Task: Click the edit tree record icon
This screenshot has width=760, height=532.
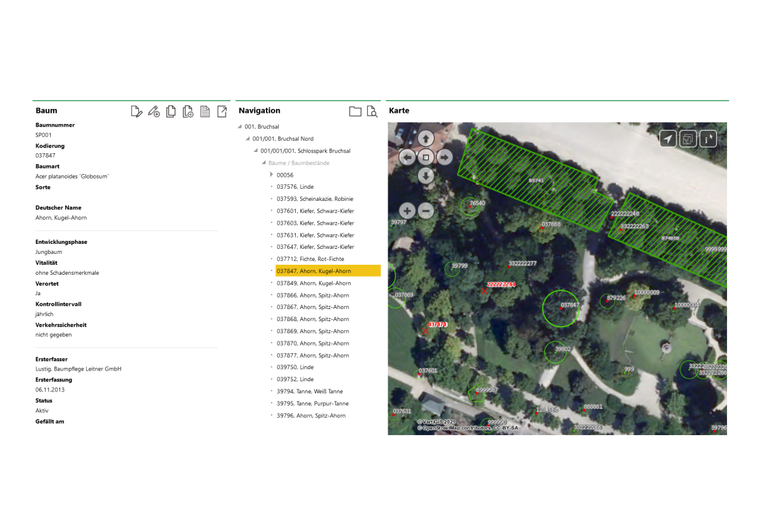Action: (136, 111)
